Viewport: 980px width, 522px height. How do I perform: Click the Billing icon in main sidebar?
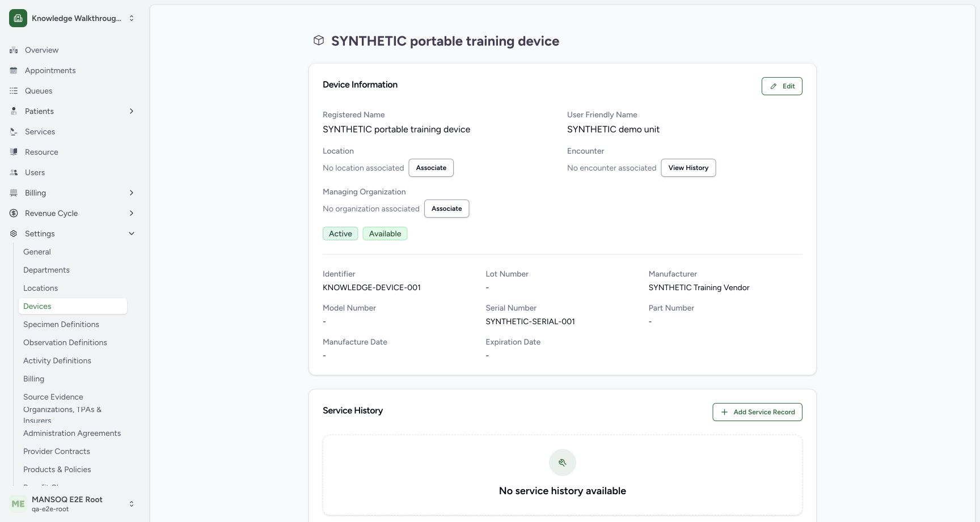pos(14,193)
